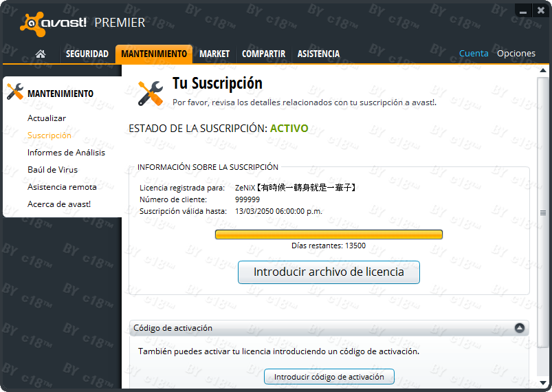Open Opciones settings
Viewport: 552px width, 392px height.
point(516,54)
